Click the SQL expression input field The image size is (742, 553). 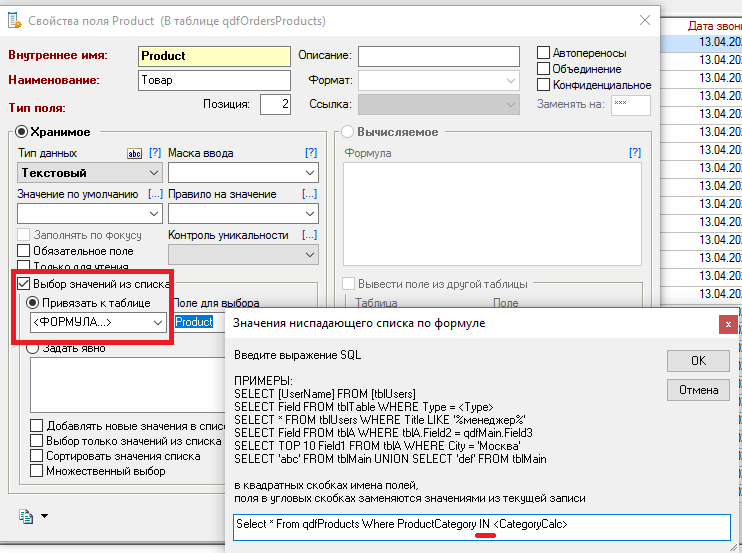[480, 527]
